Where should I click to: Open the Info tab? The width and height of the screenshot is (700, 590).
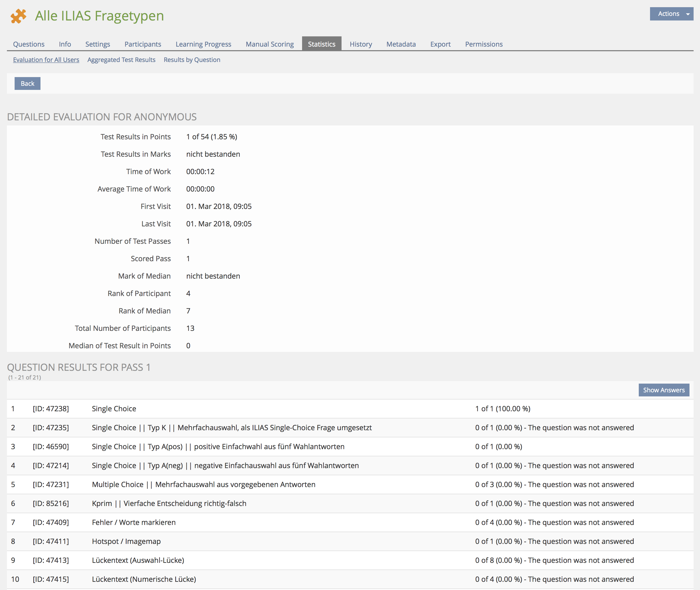pyautogui.click(x=65, y=44)
